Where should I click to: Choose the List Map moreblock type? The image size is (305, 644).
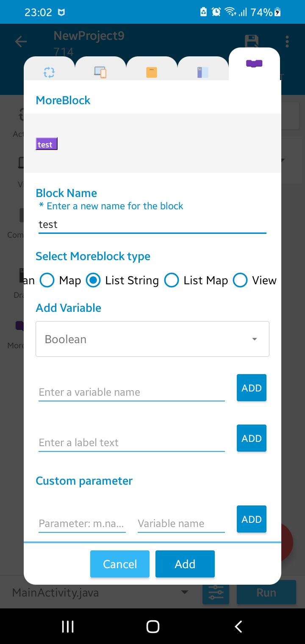(x=172, y=280)
